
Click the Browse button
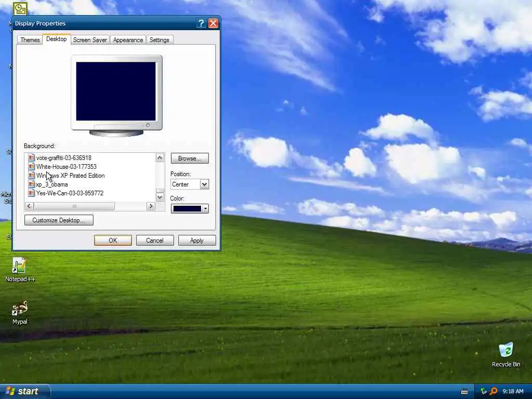[190, 158]
